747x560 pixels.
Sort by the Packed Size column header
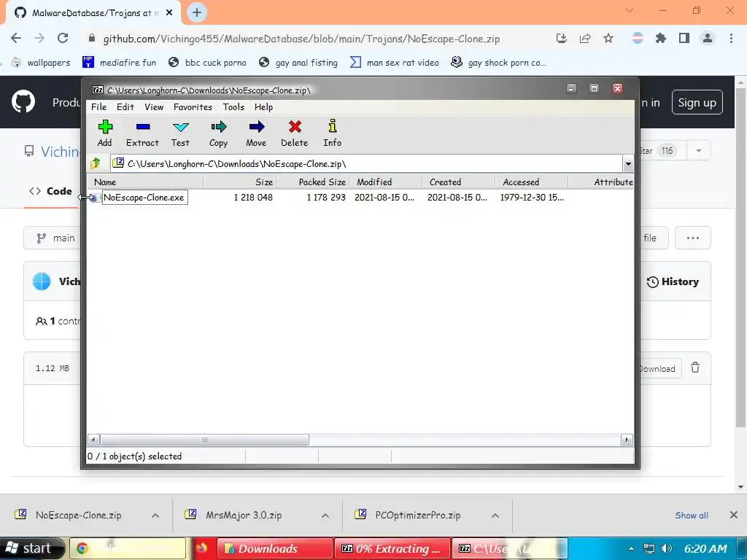pos(312,182)
